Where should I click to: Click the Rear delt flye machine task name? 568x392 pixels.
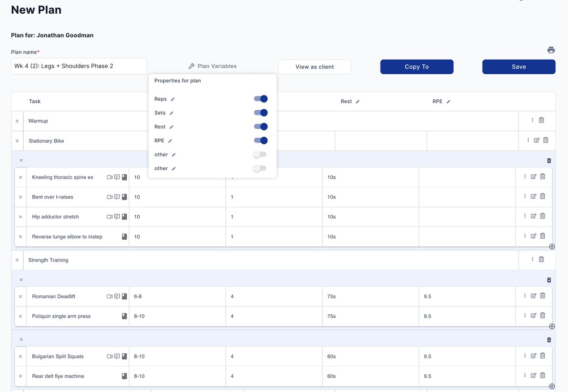pyautogui.click(x=58, y=376)
